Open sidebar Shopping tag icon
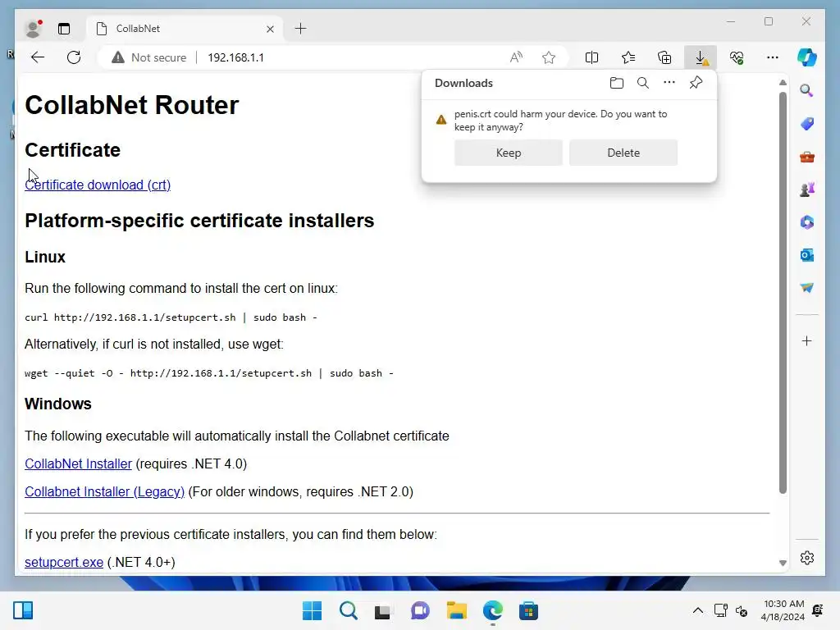840x630 pixels. [807, 124]
